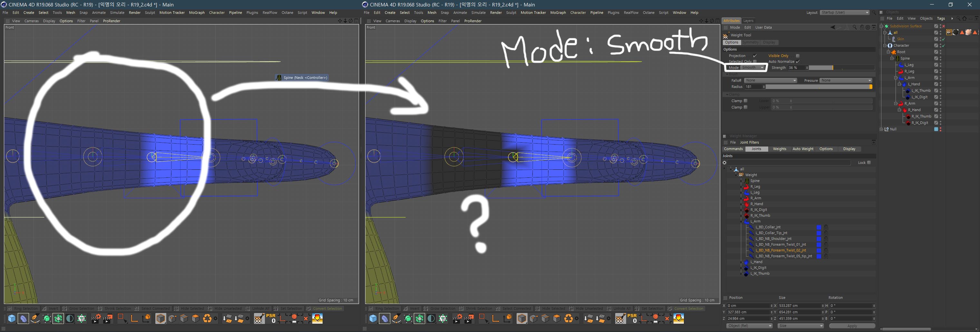Click Set Selection in left window
The height and width of the screenshot is (332, 980).
click(288, 308)
